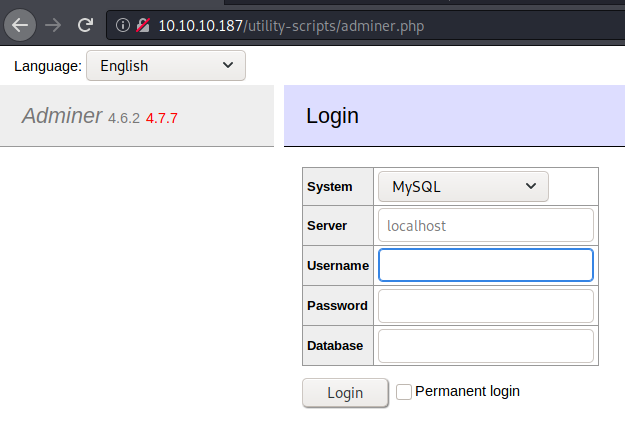Click the Database input field
Screen dimensions: 625x435
click(485, 346)
